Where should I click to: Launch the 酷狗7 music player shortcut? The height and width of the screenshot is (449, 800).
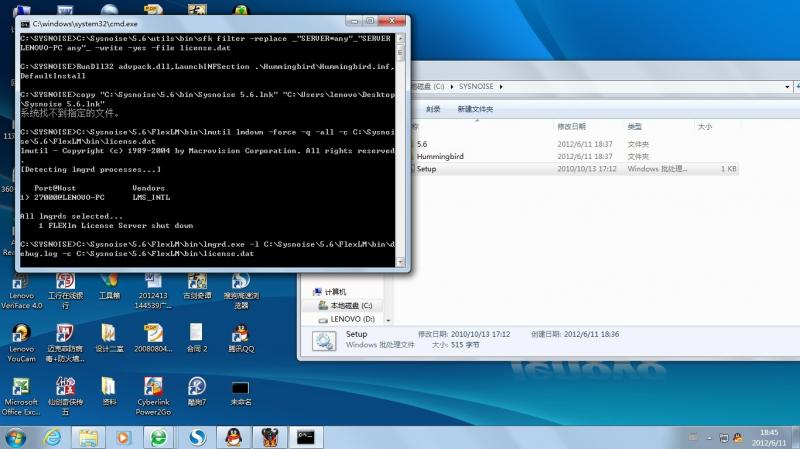197,392
